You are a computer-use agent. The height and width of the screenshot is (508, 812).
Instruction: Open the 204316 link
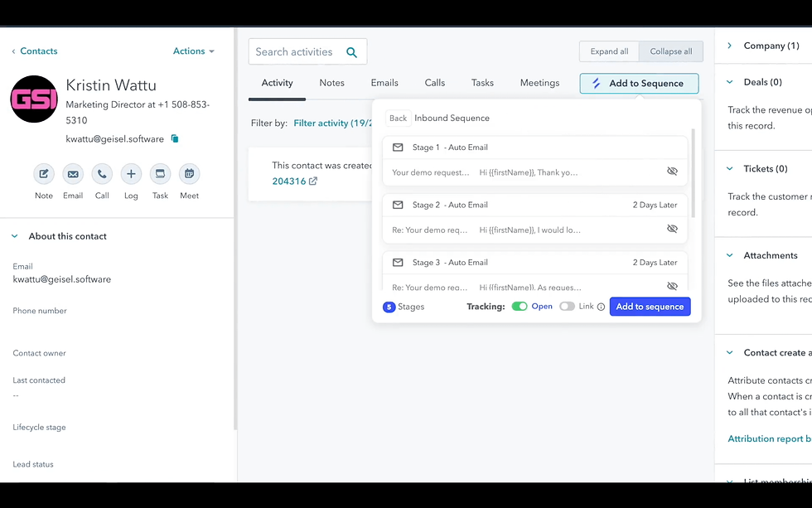point(289,181)
